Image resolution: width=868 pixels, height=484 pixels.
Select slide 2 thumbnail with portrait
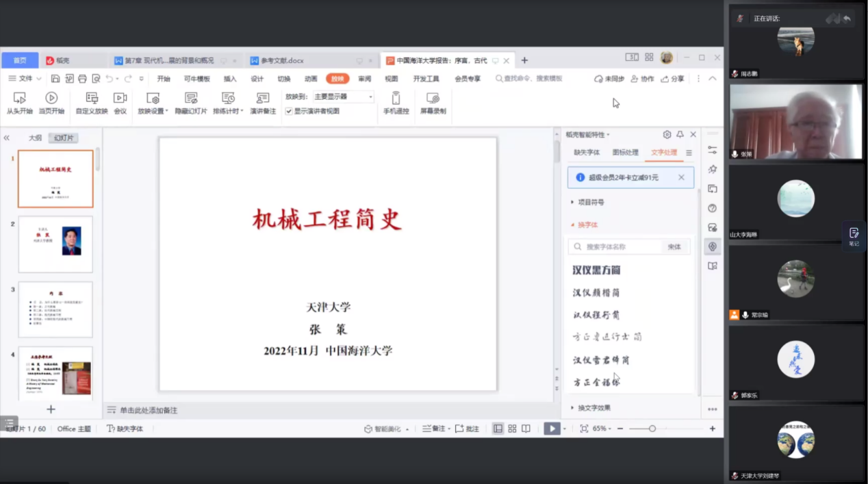tap(55, 244)
